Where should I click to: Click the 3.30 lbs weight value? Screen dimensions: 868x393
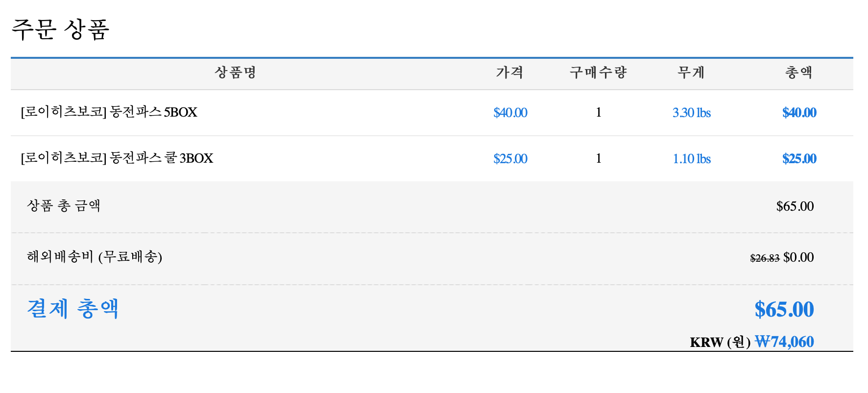click(691, 113)
